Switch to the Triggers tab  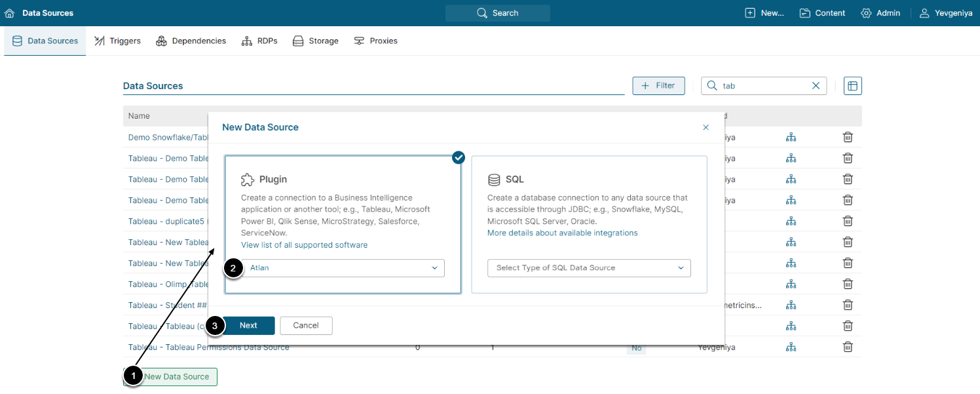point(117,41)
